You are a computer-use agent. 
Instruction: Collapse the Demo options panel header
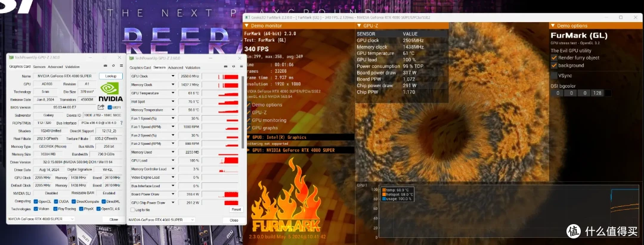553,26
